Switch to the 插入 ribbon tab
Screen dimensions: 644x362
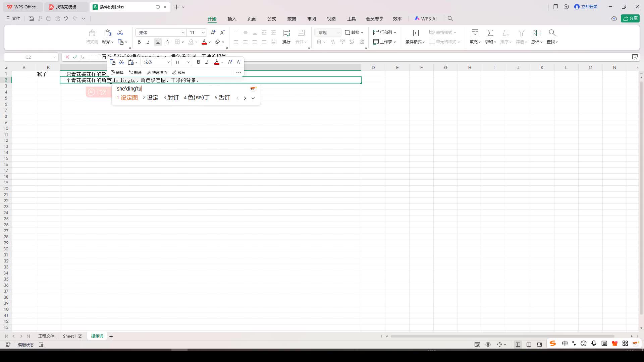[x=232, y=19]
